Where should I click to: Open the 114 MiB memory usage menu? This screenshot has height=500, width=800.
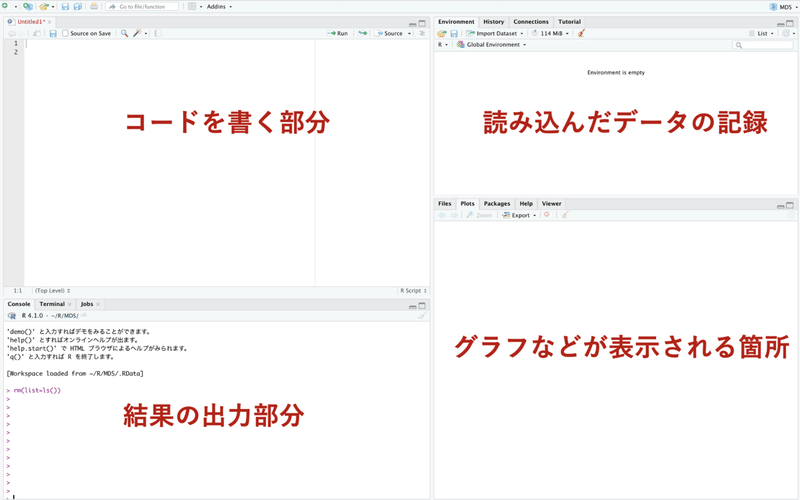tap(550, 34)
